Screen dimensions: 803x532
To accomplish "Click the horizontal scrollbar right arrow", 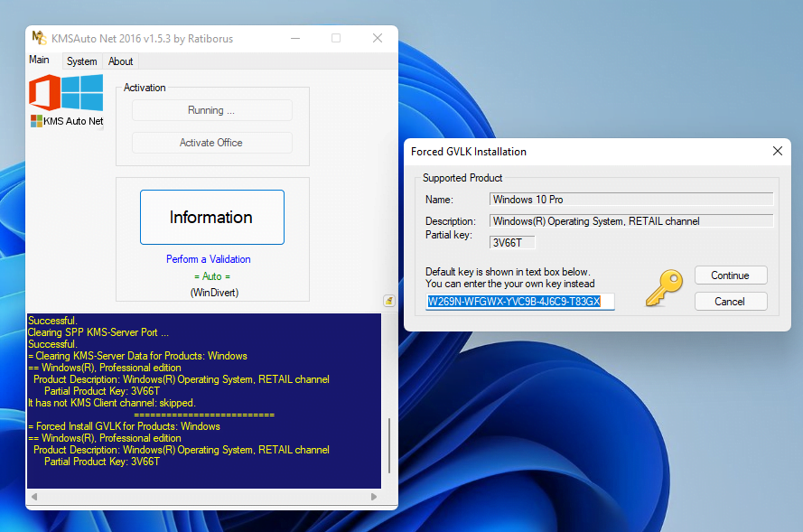I will [374, 497].
